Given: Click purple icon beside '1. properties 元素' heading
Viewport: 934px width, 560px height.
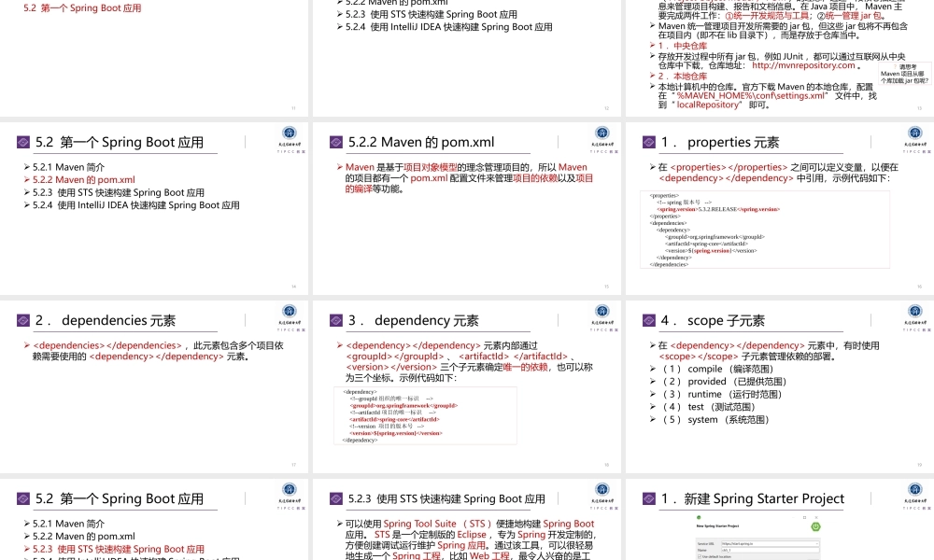Looking at the screenshot, I should pos(649,143).
